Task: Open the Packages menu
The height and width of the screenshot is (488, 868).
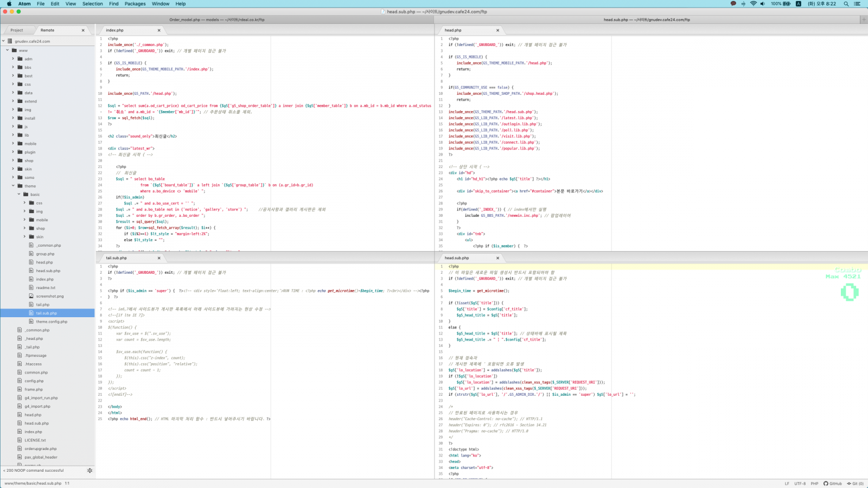Action: (135, 4)
